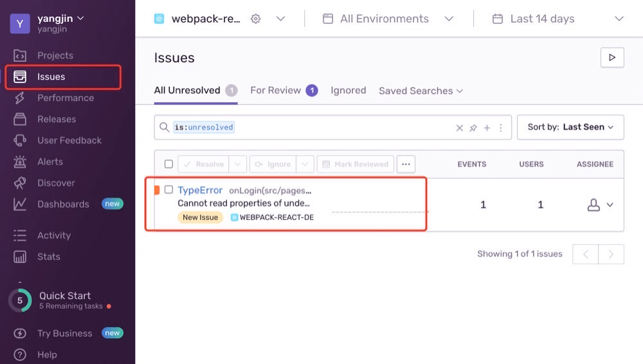Click the Releases box icon
Viewport: 643px width, 364px height.
(20, 119)
